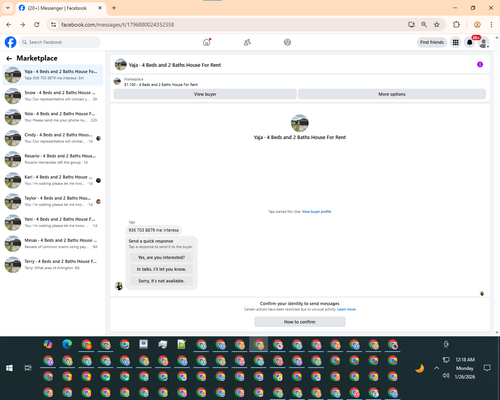Click the View buyer button

click(205, 94)
